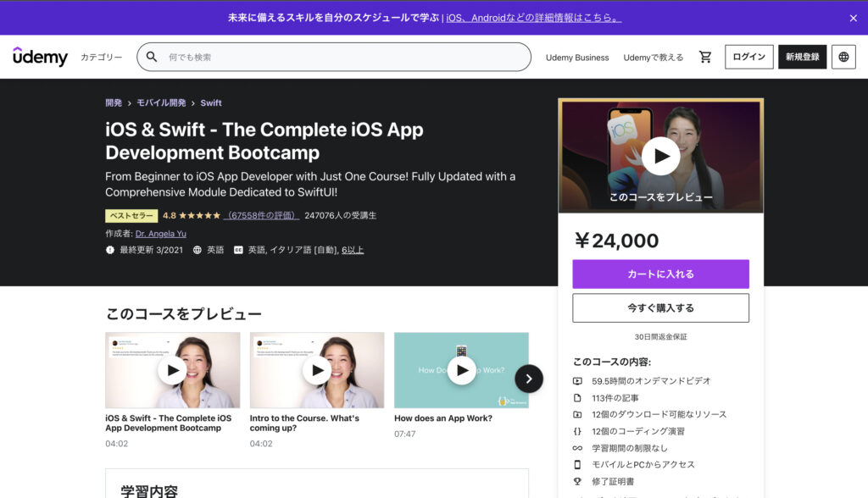Click 今すぐ購入する button
This screenshot has width=868, height=498.
(x=660, y=307)
